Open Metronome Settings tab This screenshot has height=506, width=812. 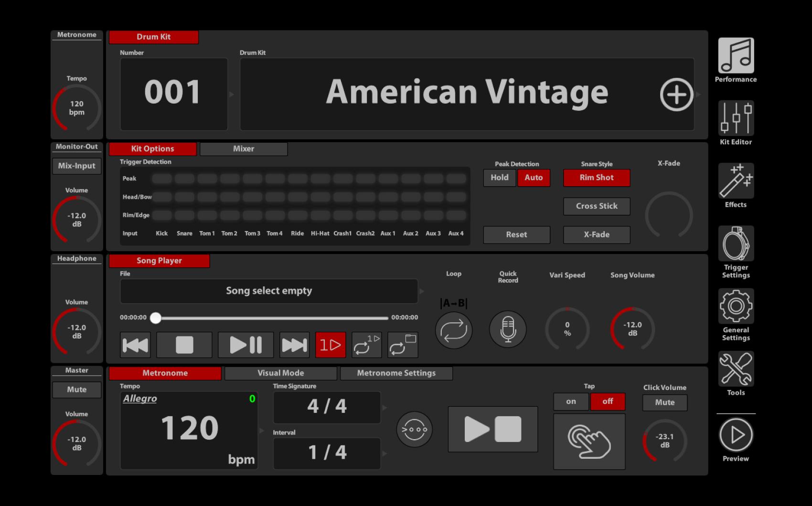[x=396, y=373]
